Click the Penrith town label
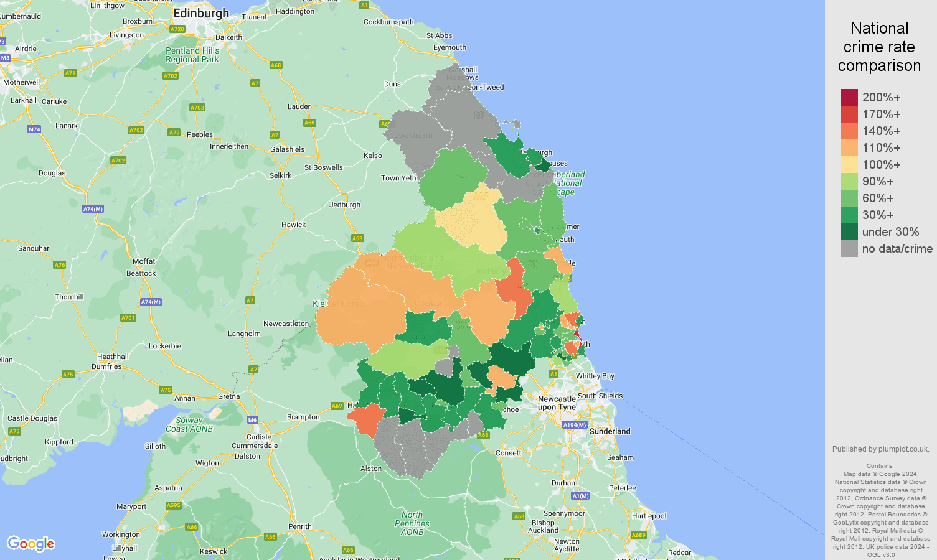This screenshot has height=560, width=937. pyautogui.click(x=300, y=526)
